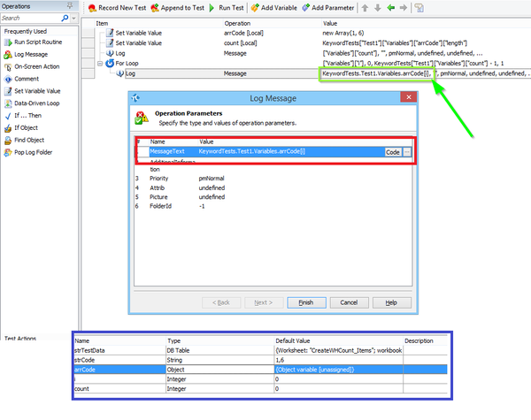Select On-Screen Action operation
The height and width of the screenshot is (420, 531).
[32, 66]
